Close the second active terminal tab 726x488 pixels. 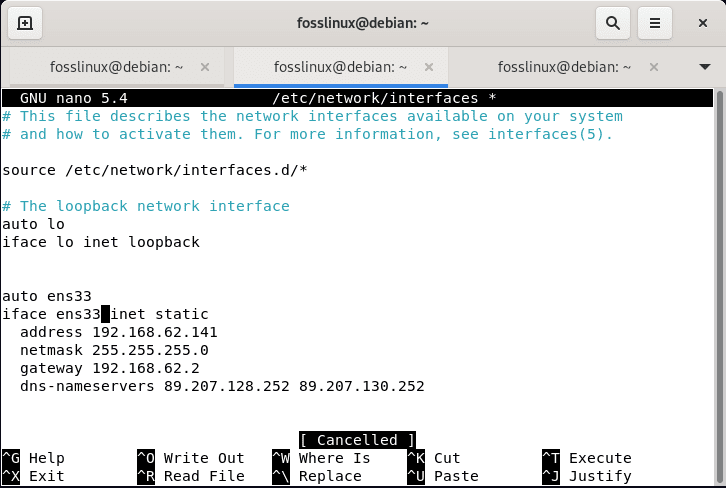point(429,67)
